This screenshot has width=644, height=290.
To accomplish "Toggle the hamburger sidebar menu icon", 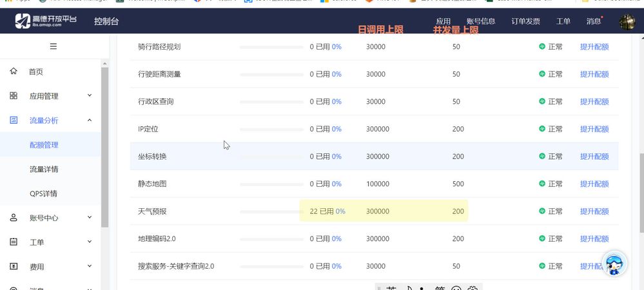I will 54,46.
